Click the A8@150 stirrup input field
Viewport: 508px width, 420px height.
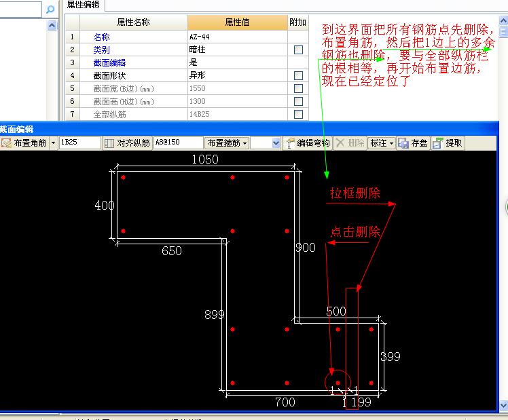[178, 142]
